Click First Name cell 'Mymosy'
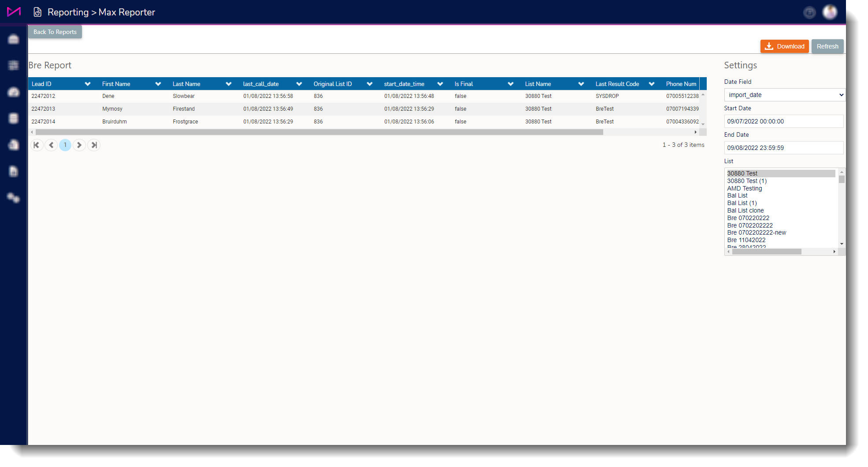 tap(112, 109)
